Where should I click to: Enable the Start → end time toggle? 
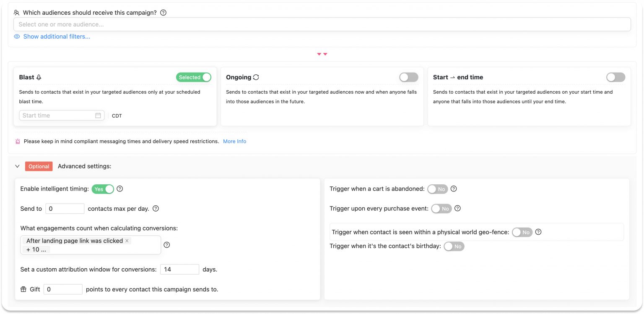pyautogui.click(x=615, y=77)
